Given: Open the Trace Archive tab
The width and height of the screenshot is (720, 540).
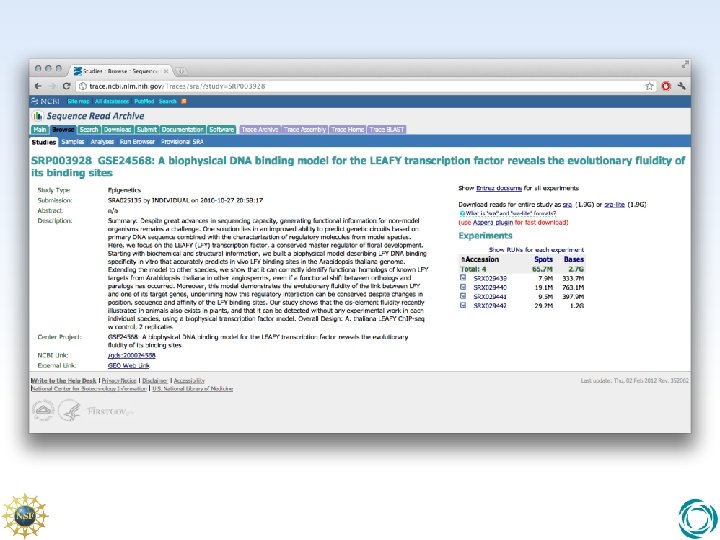Looking at the screenshot, I should click(260, 130).
